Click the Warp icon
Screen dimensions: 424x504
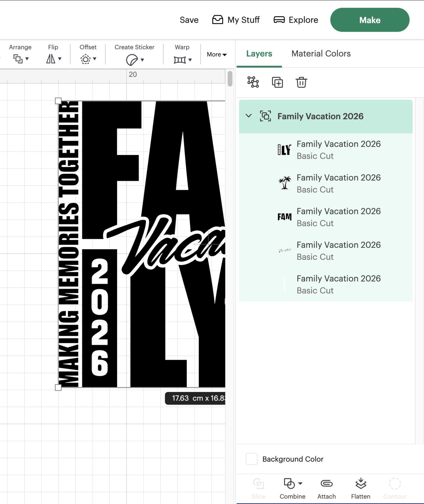pyautogui.click(x=180, y=60)
